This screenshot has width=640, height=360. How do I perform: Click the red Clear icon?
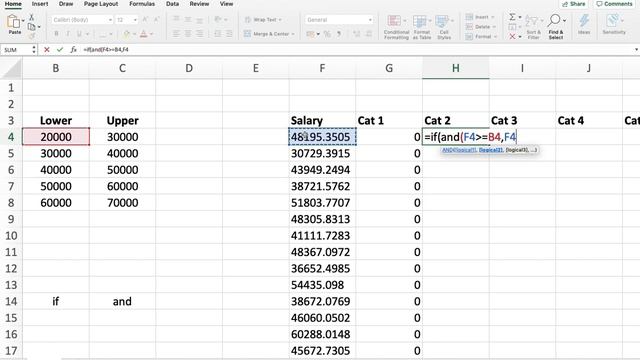tap(512, 37)
